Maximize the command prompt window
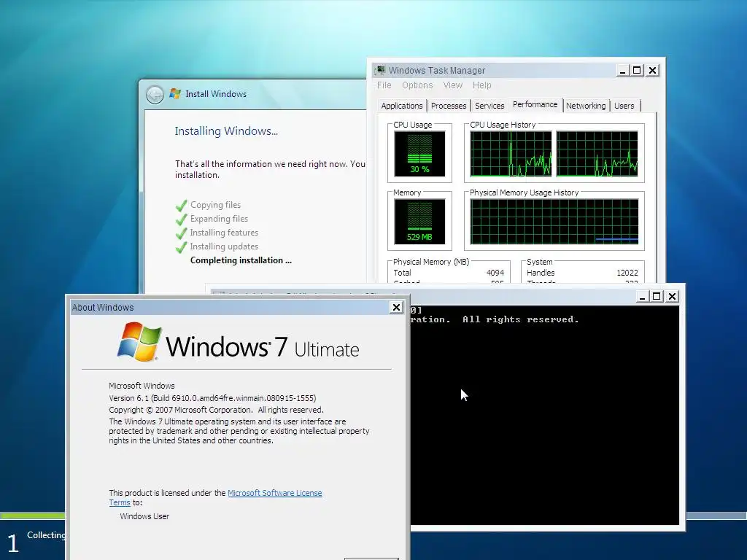747x560 pixels. (657, 296)
